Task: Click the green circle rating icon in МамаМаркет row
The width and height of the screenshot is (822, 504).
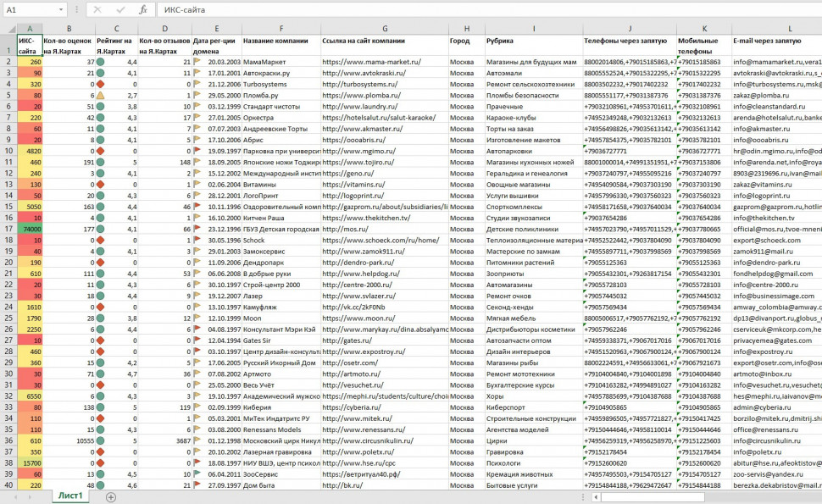Action: click(x=100, y=62)
